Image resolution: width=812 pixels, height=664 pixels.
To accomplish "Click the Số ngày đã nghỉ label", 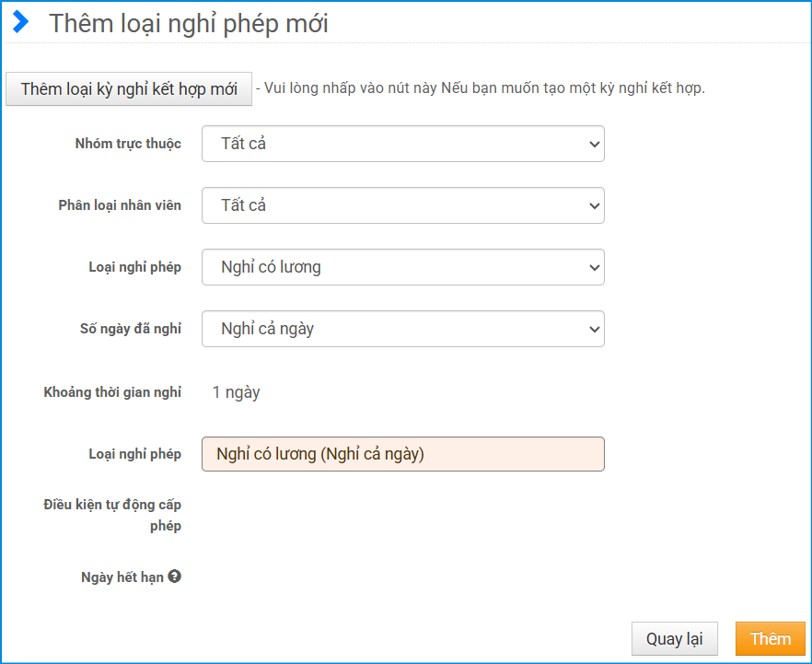I will coord(131,329).
